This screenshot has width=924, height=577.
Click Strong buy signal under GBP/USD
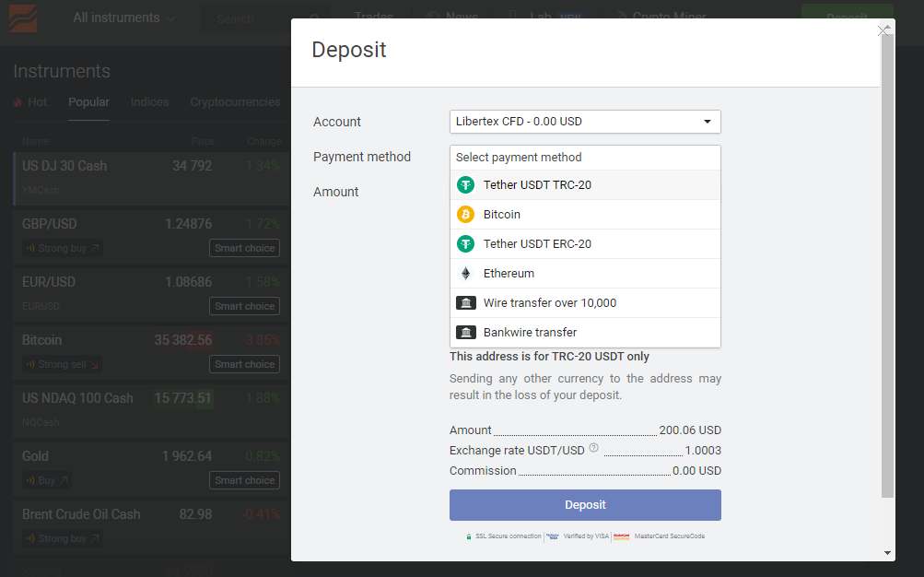tap(63, 248)
